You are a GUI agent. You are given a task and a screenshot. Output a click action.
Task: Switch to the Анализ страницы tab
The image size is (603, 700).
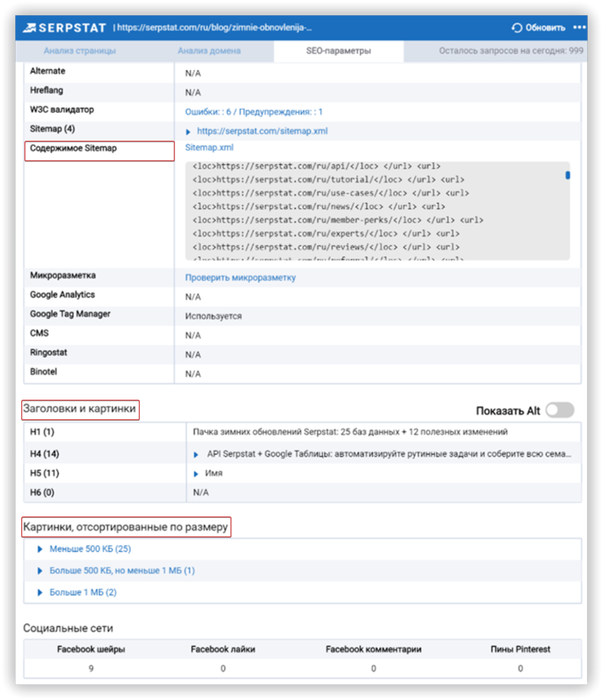80,51
